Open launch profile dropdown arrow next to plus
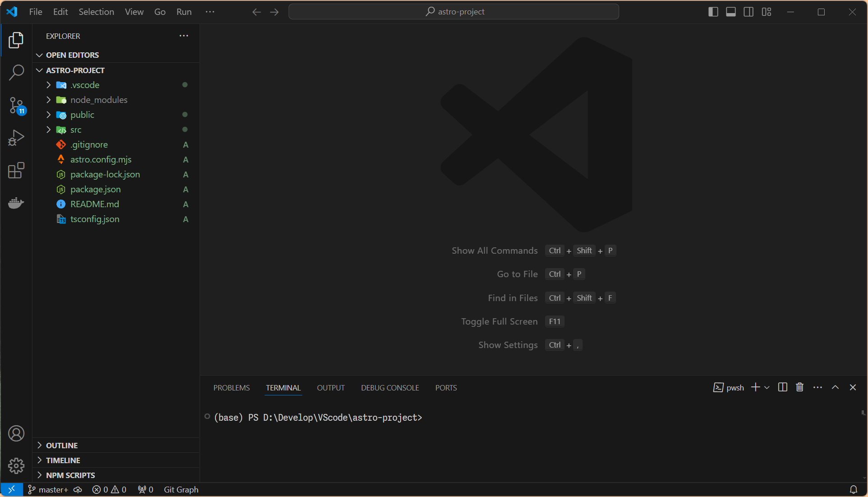The image size is (868, 497). coord(767,387)
